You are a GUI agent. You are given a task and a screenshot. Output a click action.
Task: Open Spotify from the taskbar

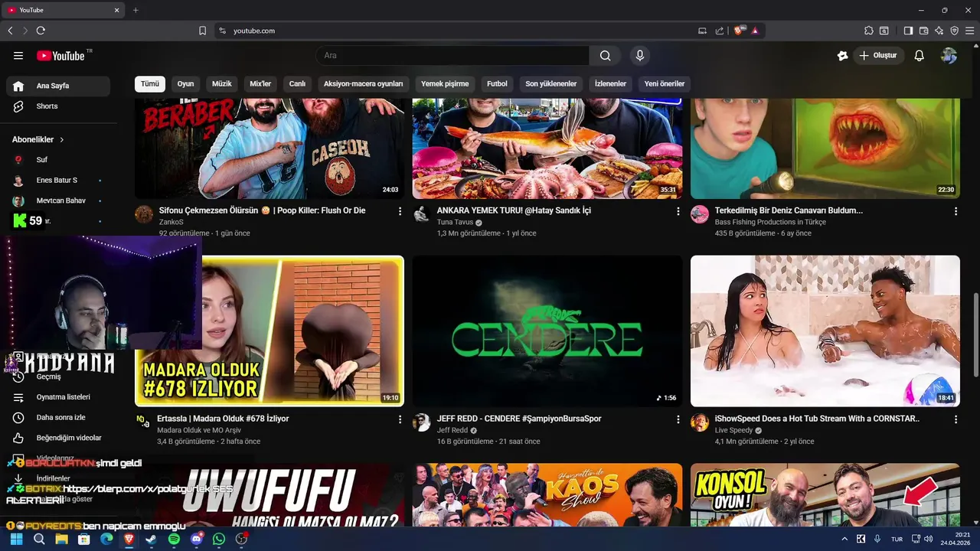point(174,540)
